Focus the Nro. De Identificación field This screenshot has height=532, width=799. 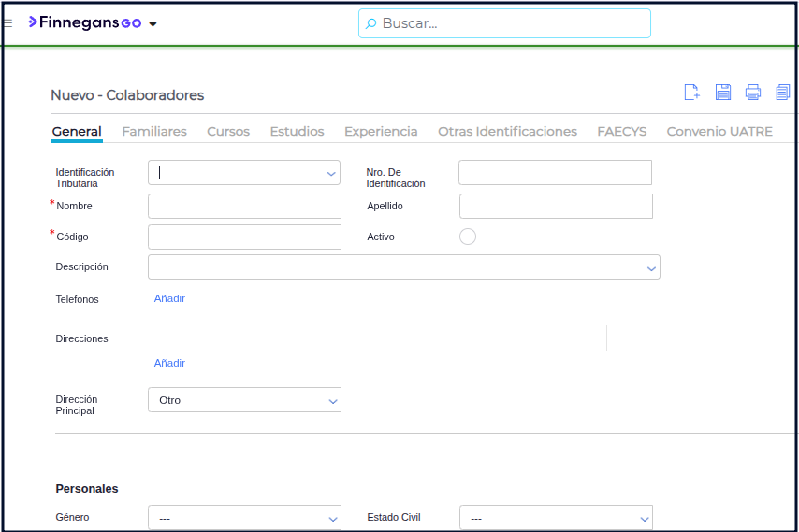click(x=555, y=173)
